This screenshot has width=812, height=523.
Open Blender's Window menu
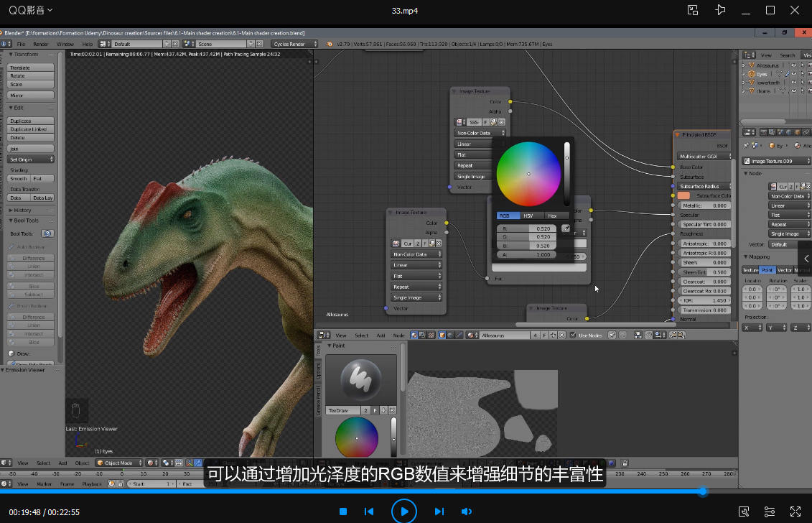tap(65, 44)
